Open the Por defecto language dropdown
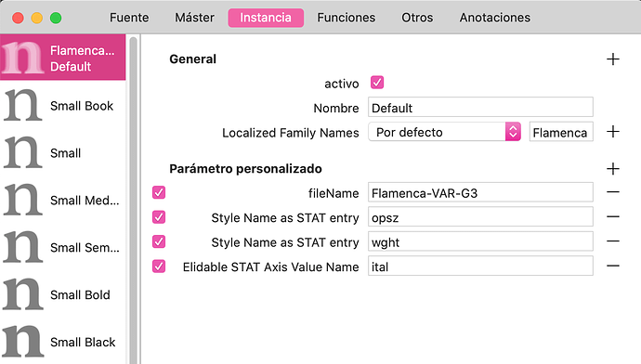 point(444,132)
